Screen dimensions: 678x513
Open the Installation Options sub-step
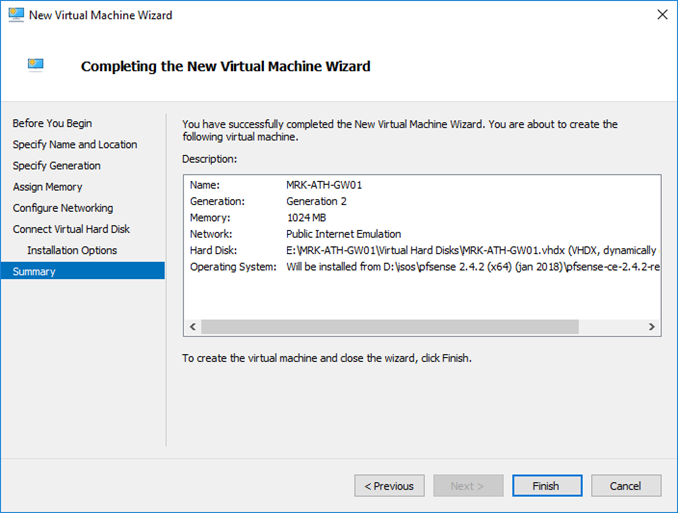click(72, 250)
